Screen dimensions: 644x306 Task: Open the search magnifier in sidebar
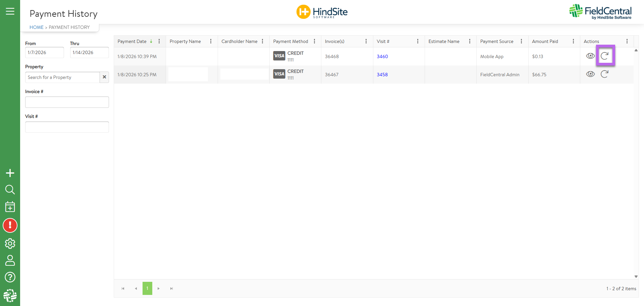10,190
